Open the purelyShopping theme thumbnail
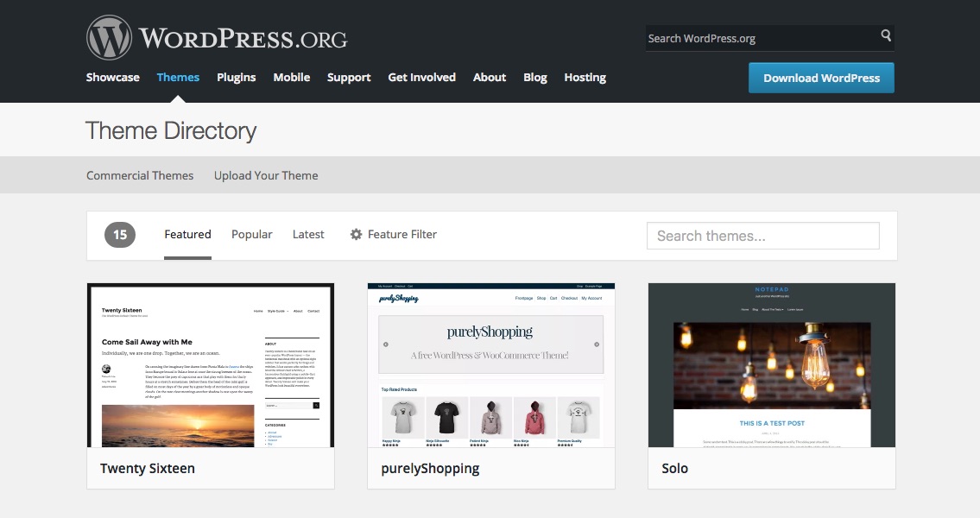This screenshot has height=518, width=980. click(x=491, y=365)
